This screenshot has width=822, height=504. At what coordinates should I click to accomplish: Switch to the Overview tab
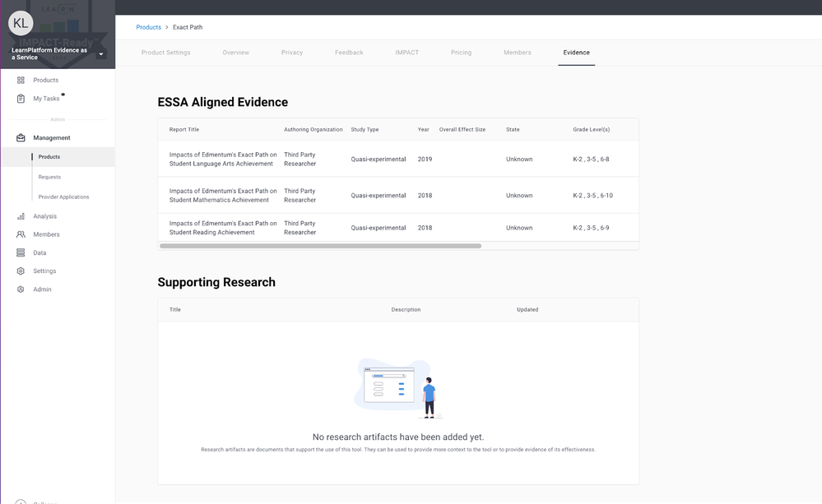pos(235,53)
